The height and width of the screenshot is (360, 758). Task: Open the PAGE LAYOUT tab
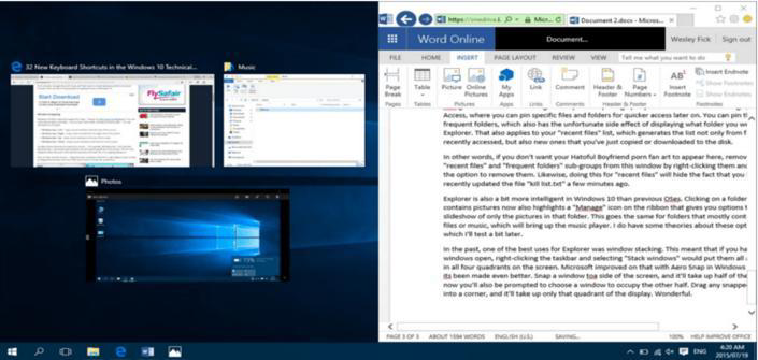point(514,57)
